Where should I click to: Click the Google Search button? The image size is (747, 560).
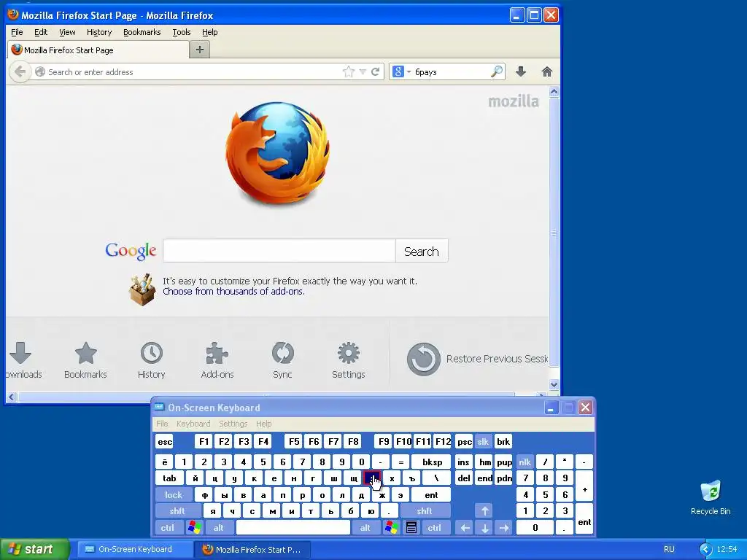[x=421, y=251]
